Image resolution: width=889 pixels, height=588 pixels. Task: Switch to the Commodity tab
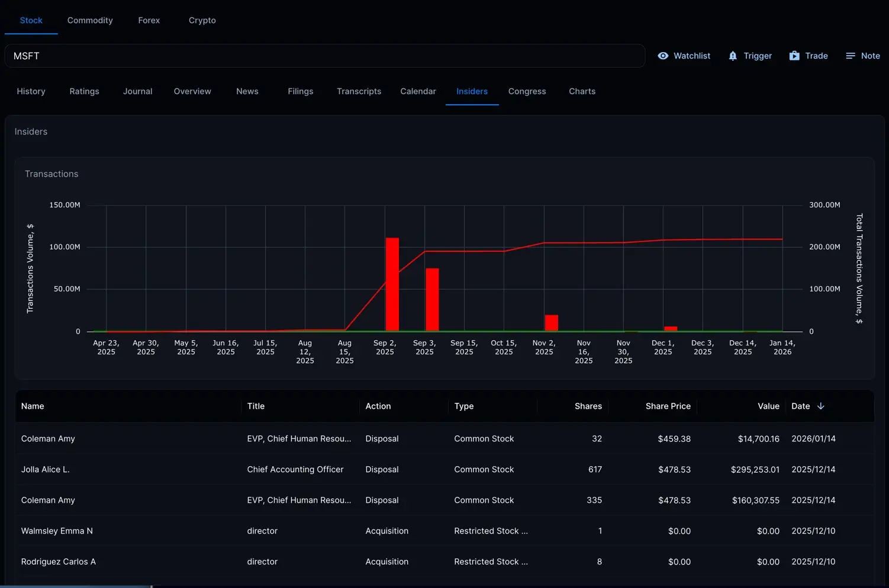[x=90, y=20]
